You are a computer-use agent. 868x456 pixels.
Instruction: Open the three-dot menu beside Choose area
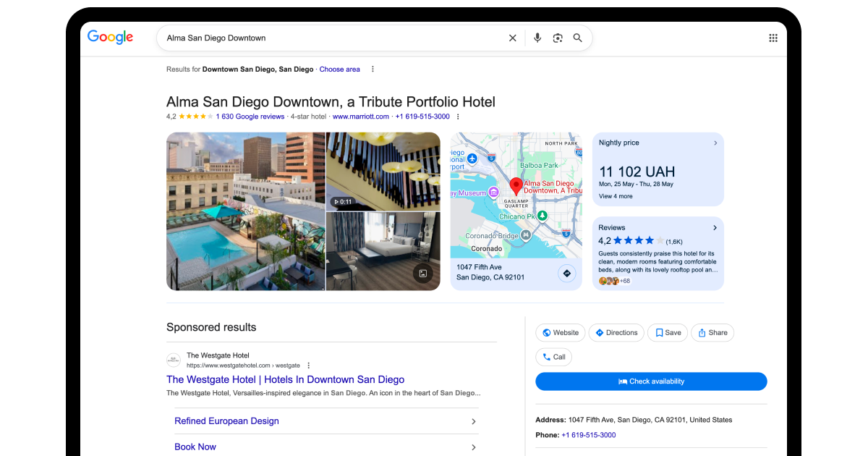click(373, 69)
